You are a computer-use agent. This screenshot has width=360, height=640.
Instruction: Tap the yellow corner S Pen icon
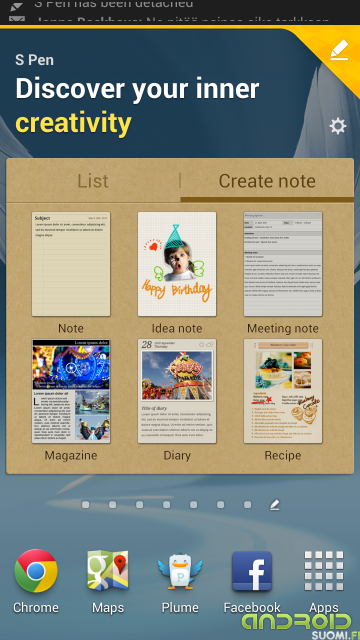tap(339, 50)
